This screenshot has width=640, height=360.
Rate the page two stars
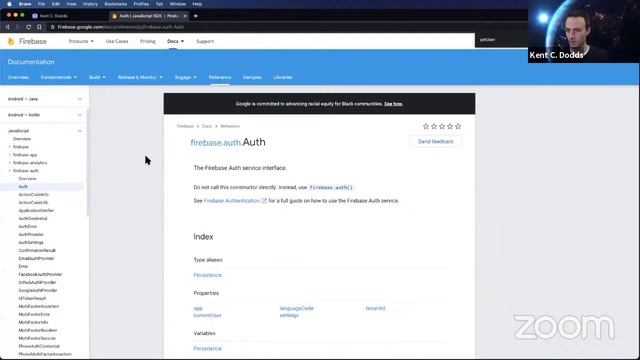tap(434, 127)
